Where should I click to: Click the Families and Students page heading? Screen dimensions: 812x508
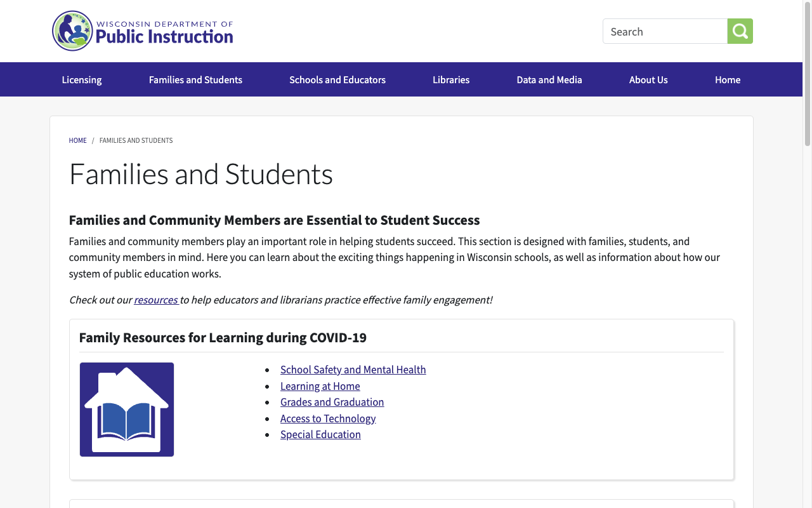click(x=201, y=174)
